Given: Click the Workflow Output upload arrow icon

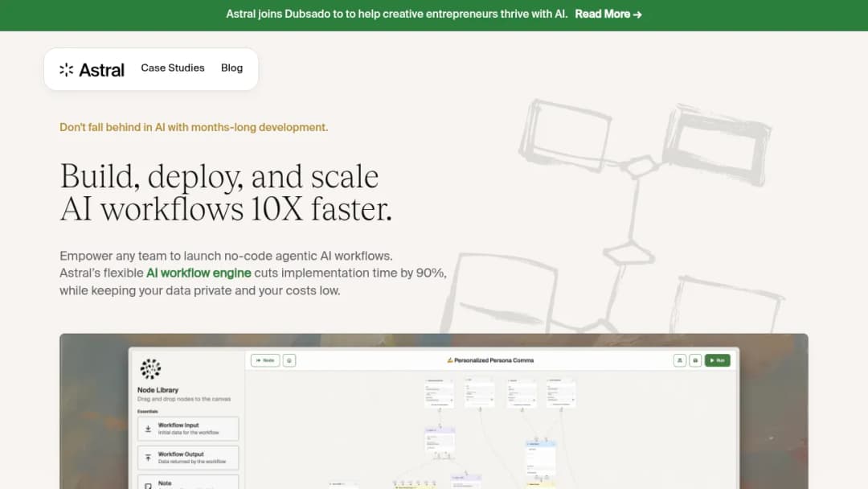Looking at the screenshot, I should 148,458.
